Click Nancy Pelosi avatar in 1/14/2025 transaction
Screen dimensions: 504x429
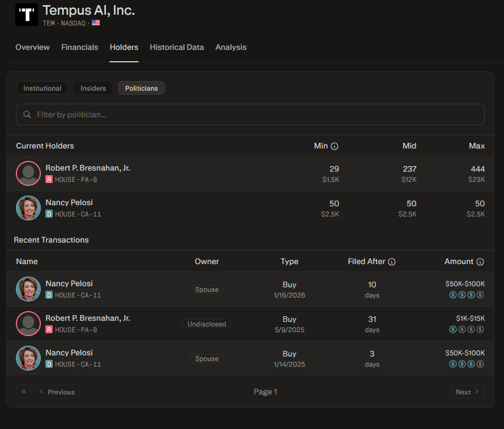pos(28,358)
